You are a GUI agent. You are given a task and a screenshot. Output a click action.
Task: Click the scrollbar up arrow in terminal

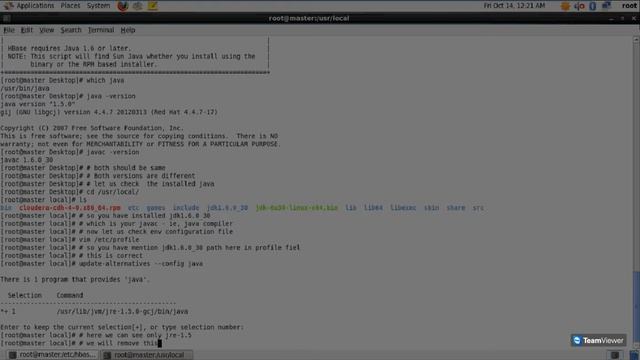[636, 40]
